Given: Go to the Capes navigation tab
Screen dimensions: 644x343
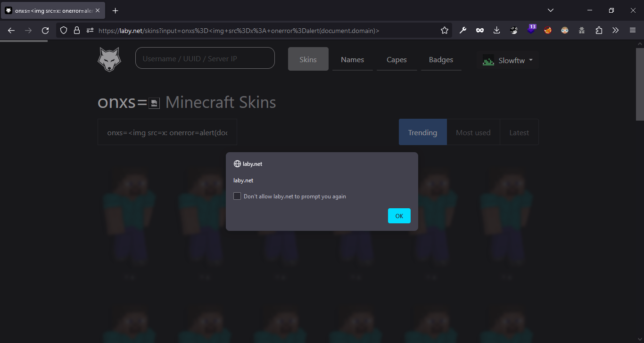Looking at the screenshot, I should click(x=397, y=59).
